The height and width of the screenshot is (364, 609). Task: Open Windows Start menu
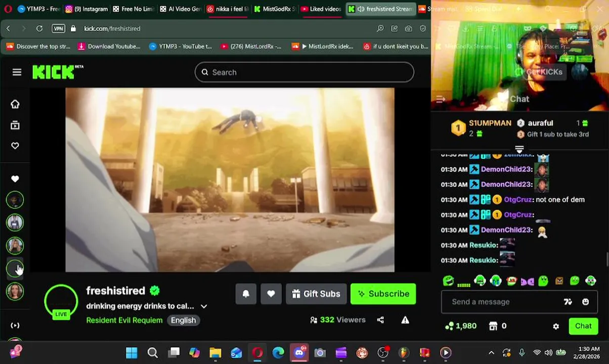coord(132,353)
